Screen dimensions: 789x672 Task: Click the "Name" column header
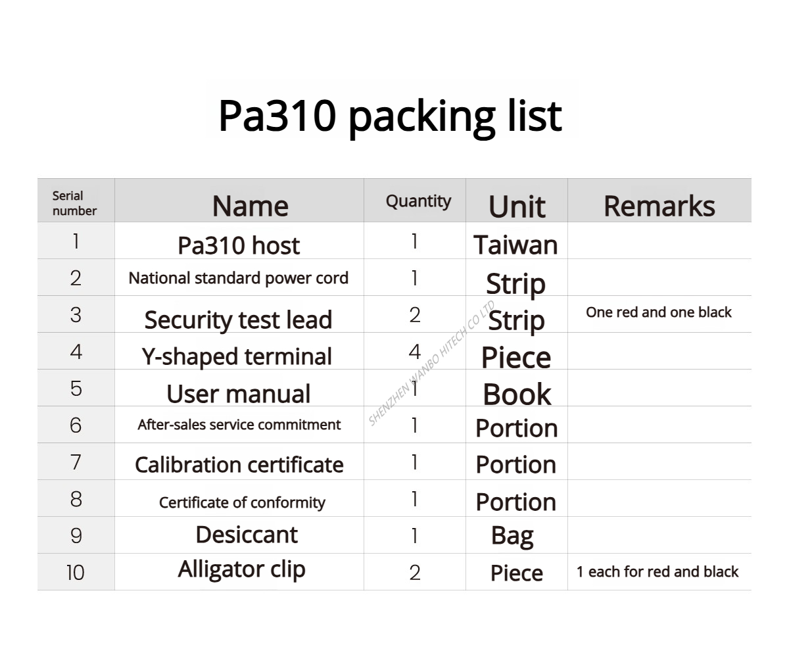[250, 206]
